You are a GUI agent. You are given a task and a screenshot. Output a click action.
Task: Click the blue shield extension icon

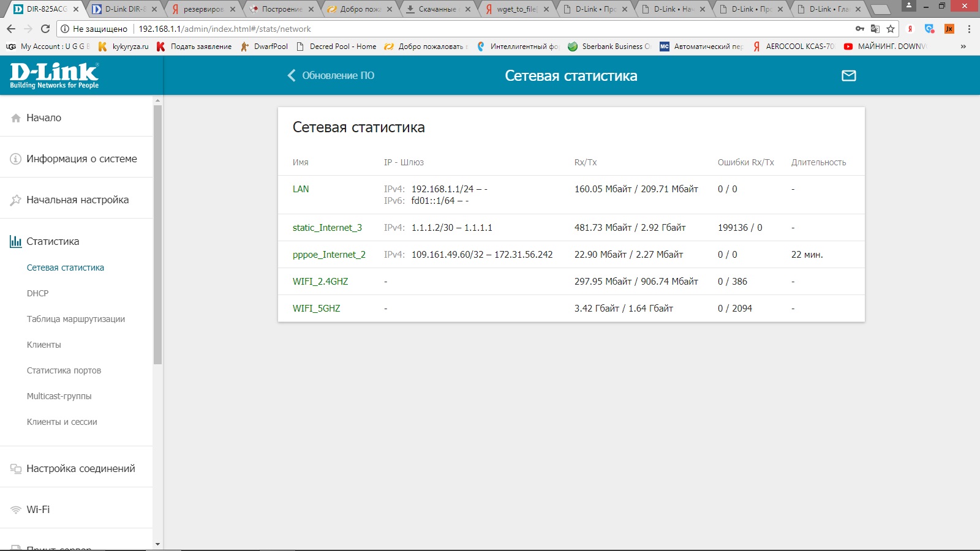click(930, 29)
